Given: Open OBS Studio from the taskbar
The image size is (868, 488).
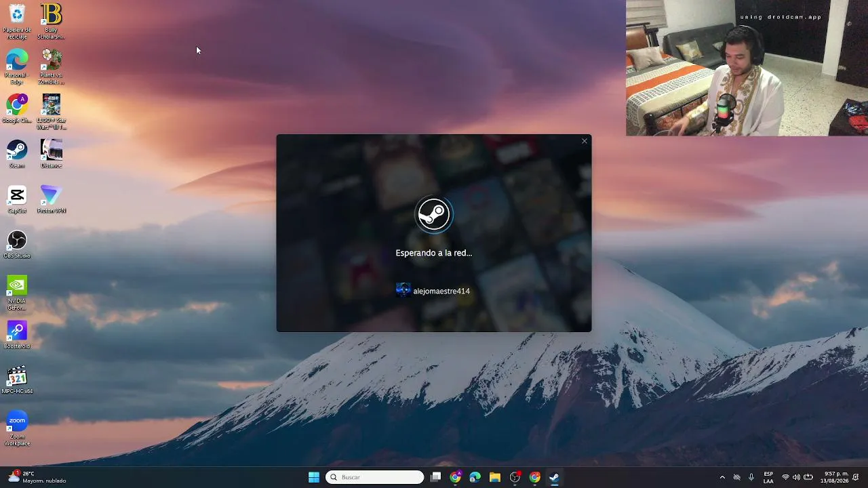Looking at the screenshot, I should [515, 477].
